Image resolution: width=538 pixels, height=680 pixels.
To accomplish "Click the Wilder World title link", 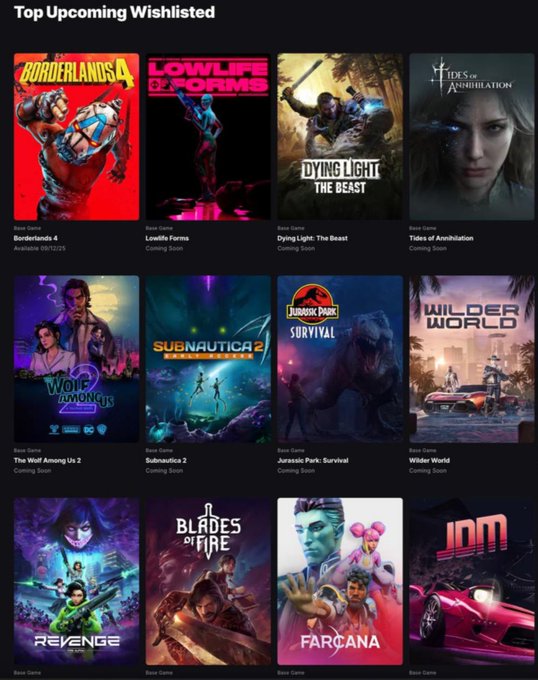I will point(429,461).
